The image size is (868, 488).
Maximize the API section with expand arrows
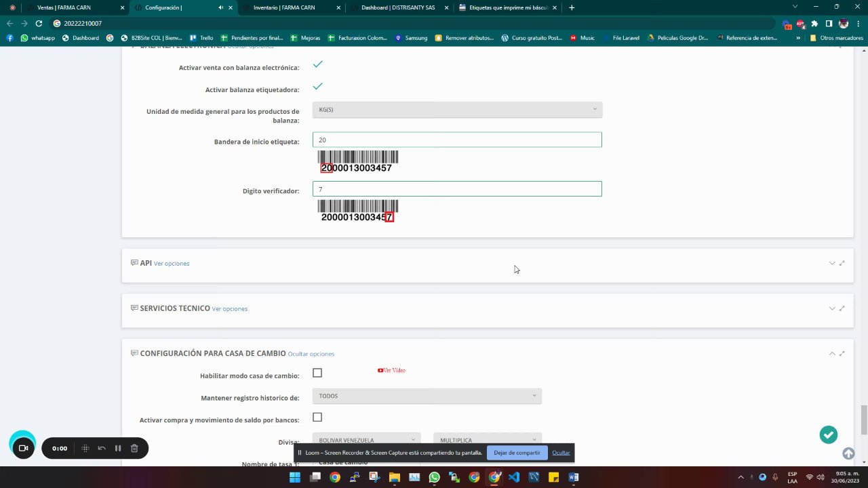point(842,263)
